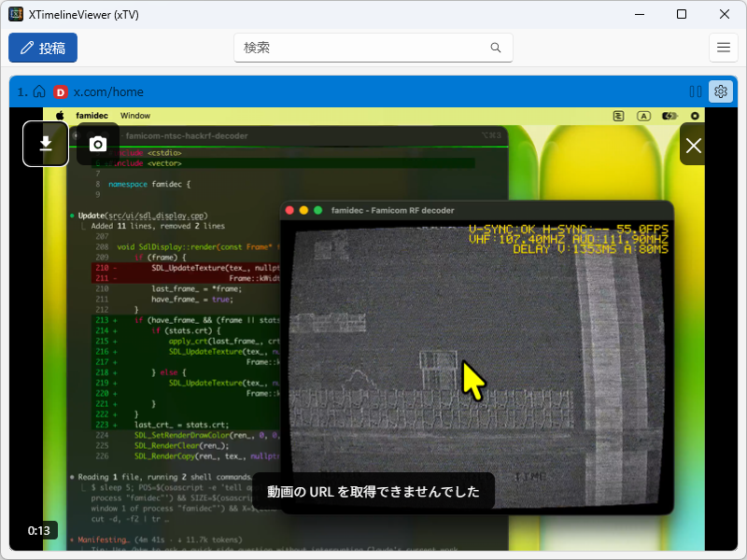Click the Manifesting status line
This screenshot has width=747, height=560.
pos(160,540)
